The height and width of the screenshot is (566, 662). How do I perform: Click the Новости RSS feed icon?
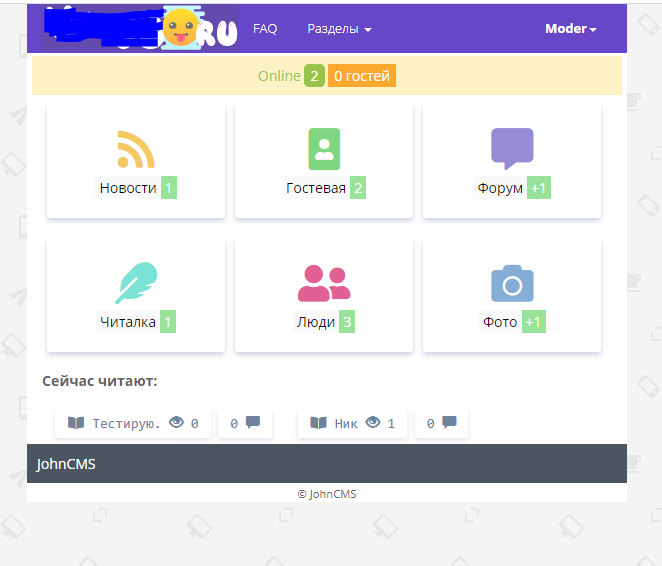(136, 149)
